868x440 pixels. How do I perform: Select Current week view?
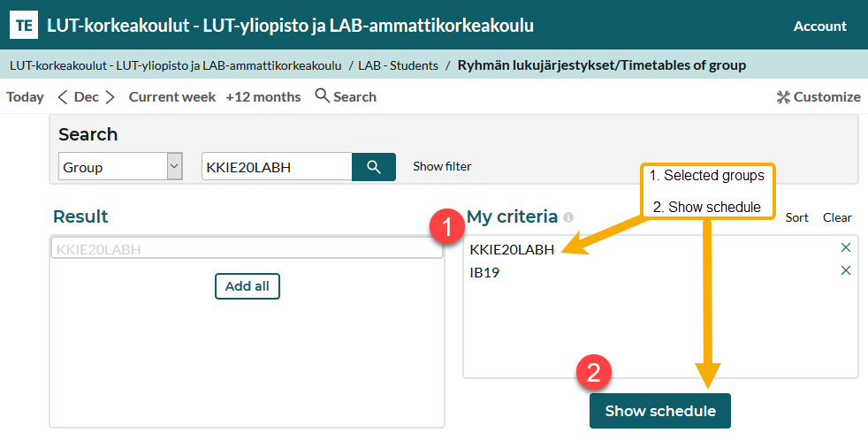pos(171,97)
